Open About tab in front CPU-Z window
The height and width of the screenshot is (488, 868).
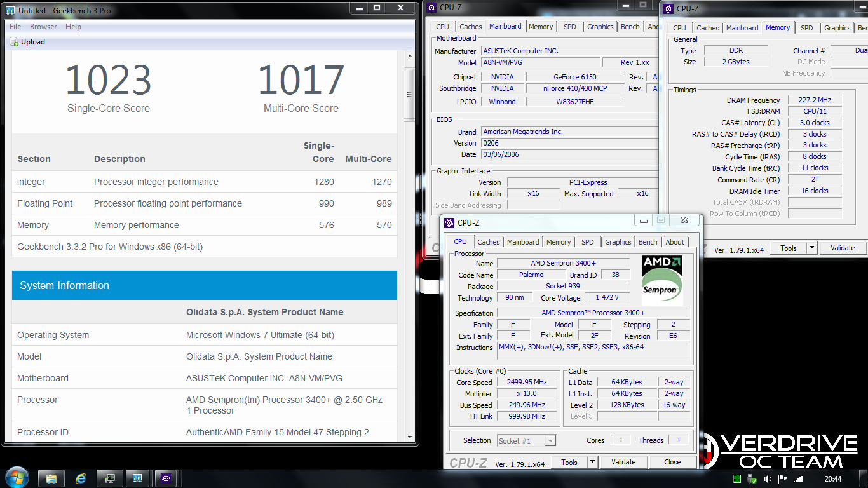pos(675,242)
